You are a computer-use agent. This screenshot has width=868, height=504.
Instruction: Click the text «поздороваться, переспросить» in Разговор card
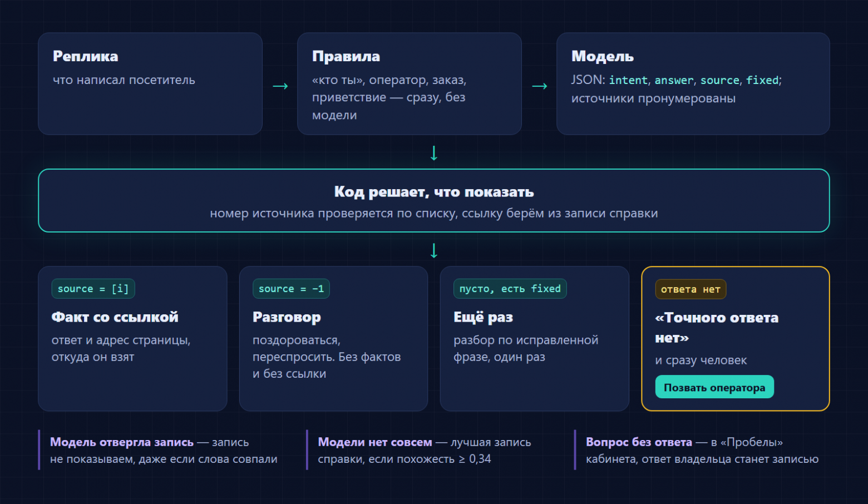point(295,348)
